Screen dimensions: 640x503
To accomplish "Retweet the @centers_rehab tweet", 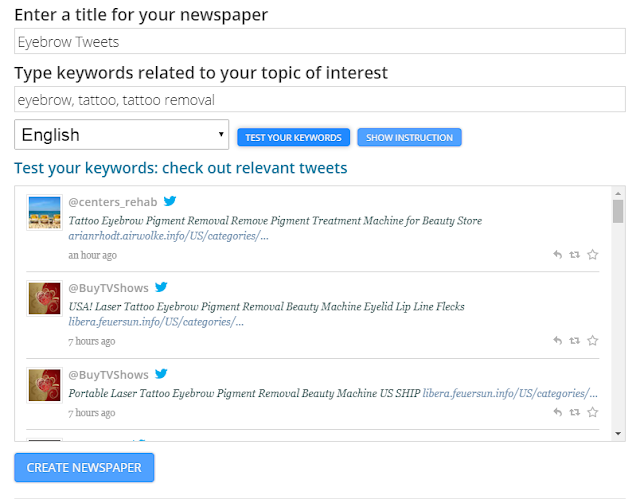I will (x=575, y=255).
